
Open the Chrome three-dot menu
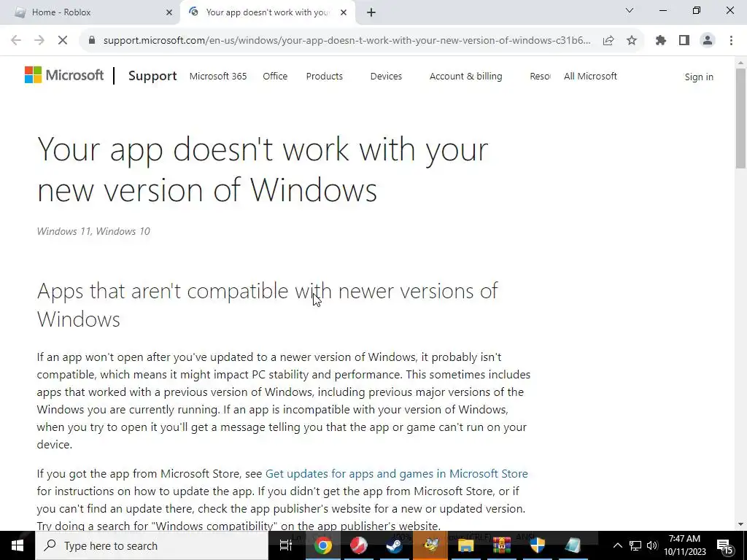[x=731, y=41]
